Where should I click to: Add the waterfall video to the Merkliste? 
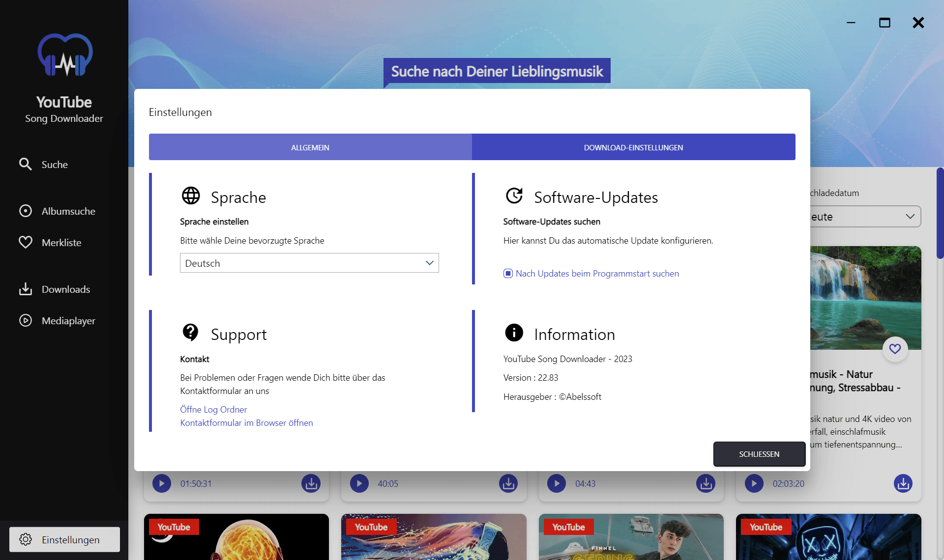[895, 349]
